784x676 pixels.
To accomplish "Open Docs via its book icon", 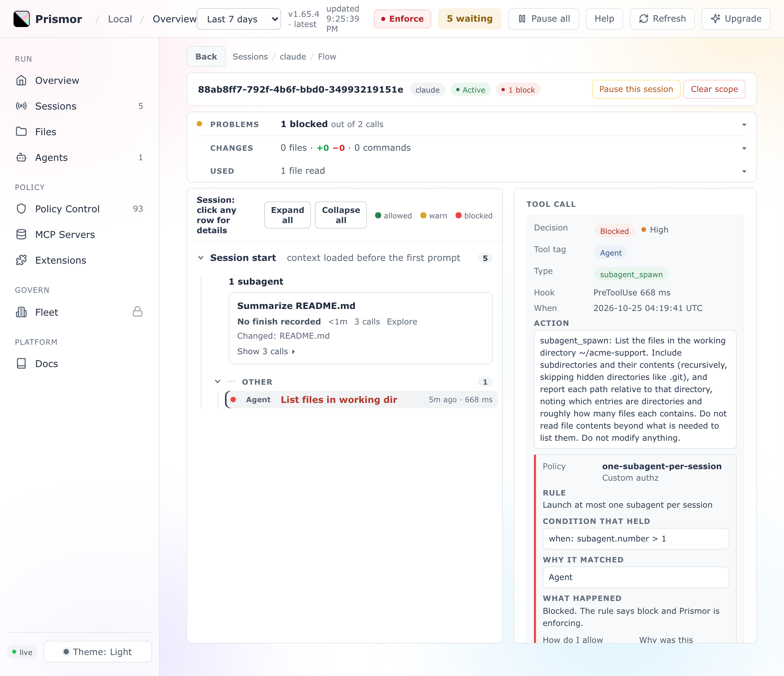I will click(x=22, y=363).
